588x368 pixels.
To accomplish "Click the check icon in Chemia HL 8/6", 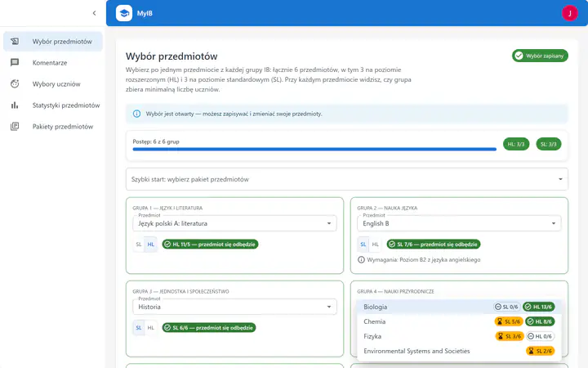I will click(530, 321).
